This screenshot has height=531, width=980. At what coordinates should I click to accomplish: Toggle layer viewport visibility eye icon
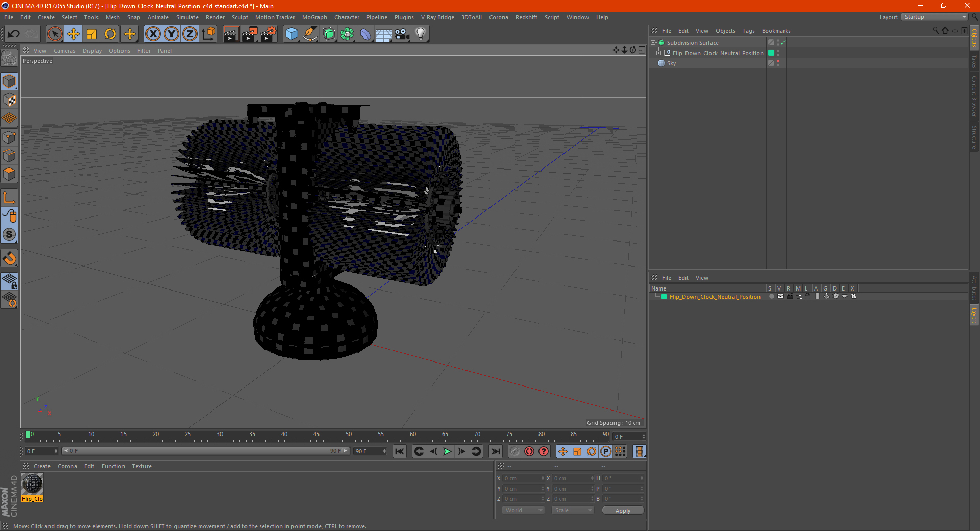pos(780,296)
